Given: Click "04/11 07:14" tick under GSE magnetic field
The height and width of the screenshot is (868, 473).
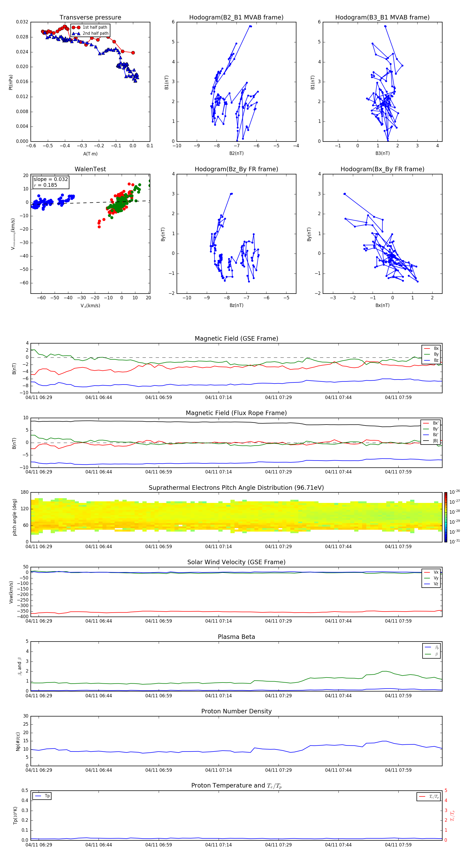Looking at the screenshot, I should (218, 398).
